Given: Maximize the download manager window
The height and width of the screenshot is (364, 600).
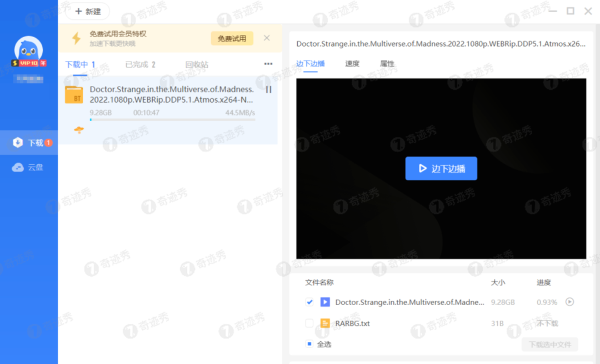Looking at the screenshot, I should point(571,11).
